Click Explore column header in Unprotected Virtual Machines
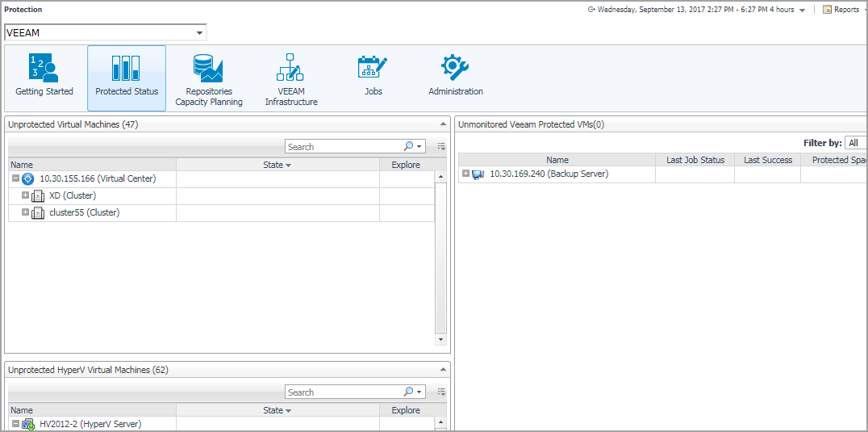868x432 pixels. tap(406, 165)
